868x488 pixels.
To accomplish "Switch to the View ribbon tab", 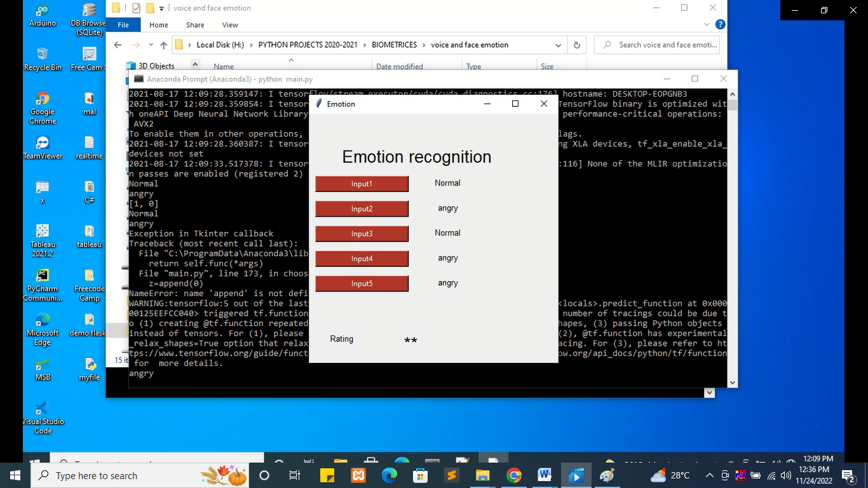I will point(230,25).
